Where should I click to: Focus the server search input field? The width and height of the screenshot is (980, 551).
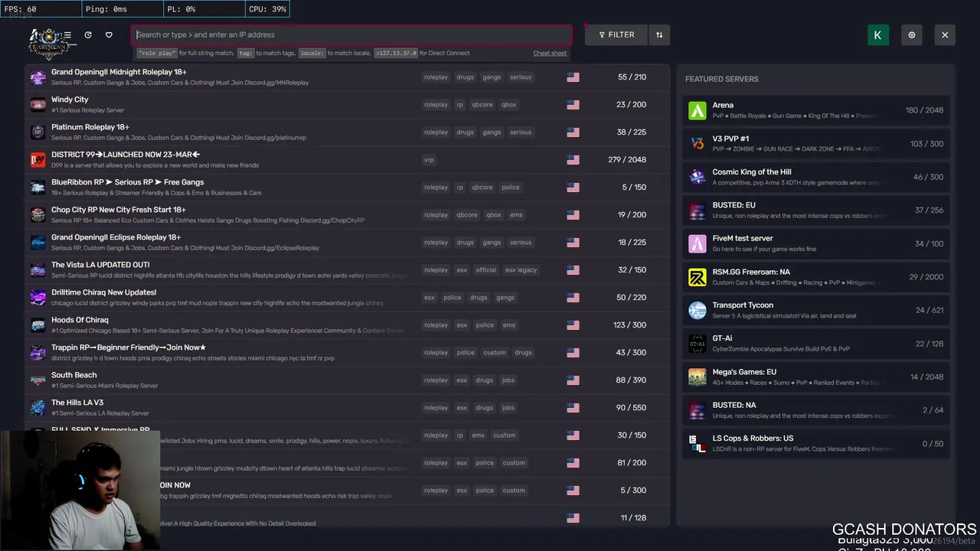[x=353, y=34]
